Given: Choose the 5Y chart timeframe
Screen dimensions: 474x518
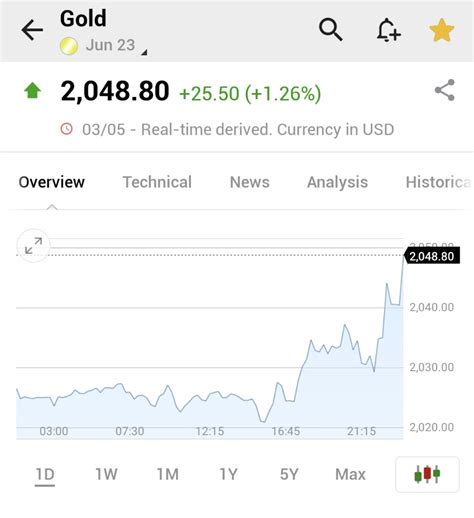Looking at the screenshot, I should (289, 474).
